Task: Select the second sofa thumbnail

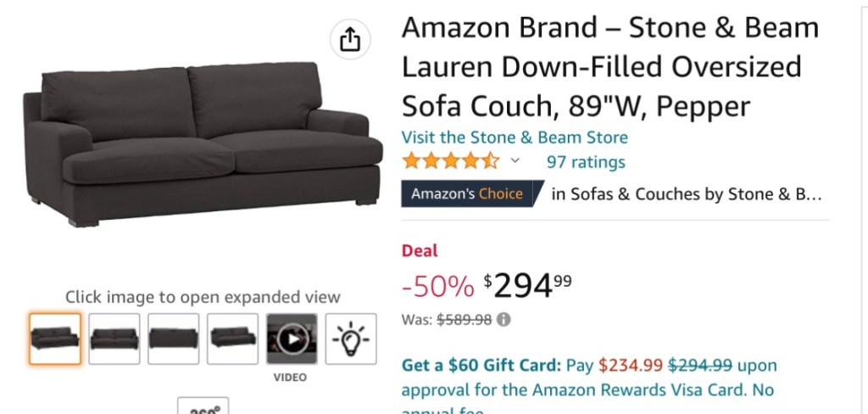Action: click(114, 339)
